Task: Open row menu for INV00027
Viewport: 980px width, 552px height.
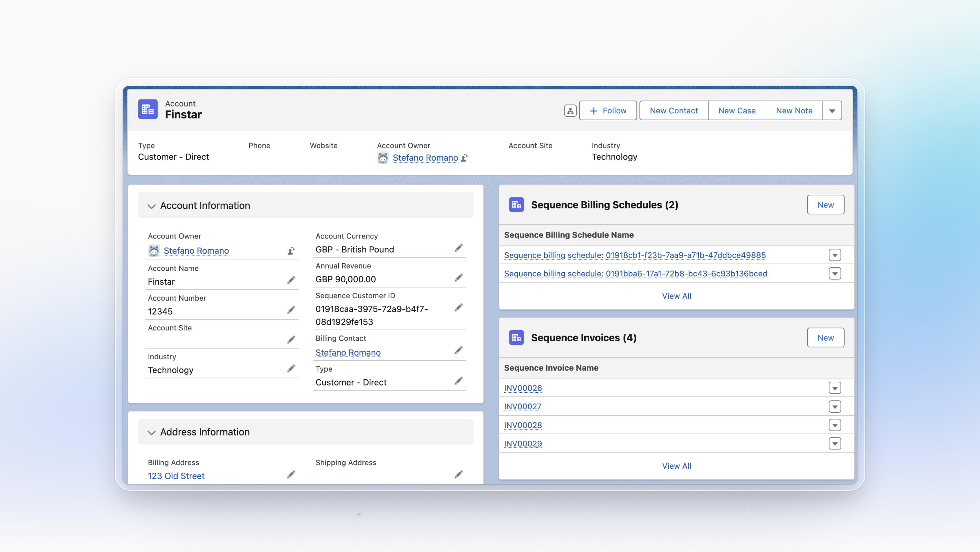Action: pos(835,407)
